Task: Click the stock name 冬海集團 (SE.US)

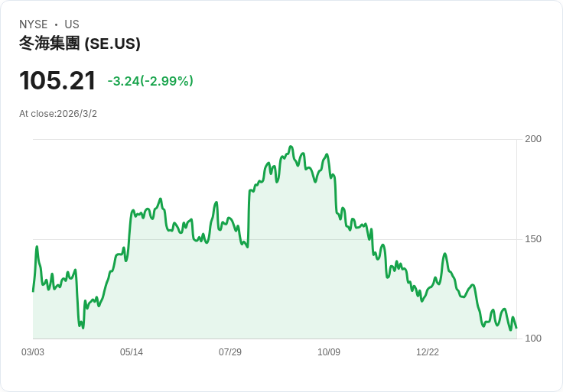Action: 80,44
